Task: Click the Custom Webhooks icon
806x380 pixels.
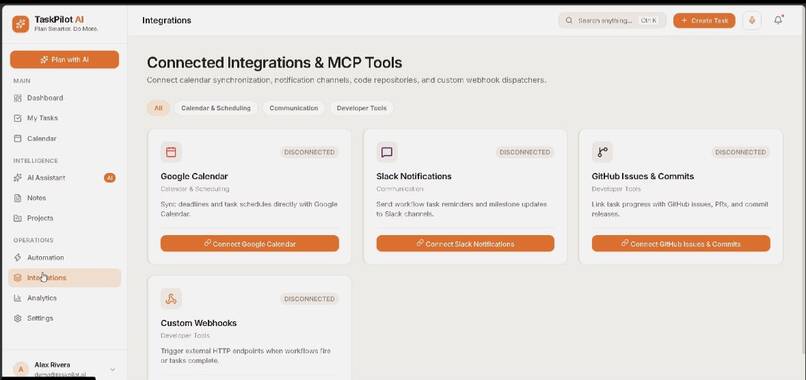Action: (171, 299)
